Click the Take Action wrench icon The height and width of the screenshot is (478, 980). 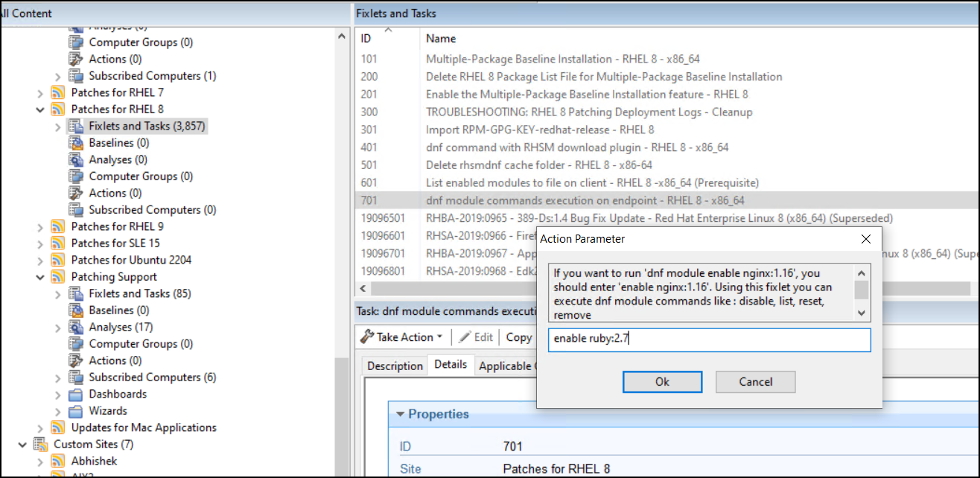[x=367, y=337]
